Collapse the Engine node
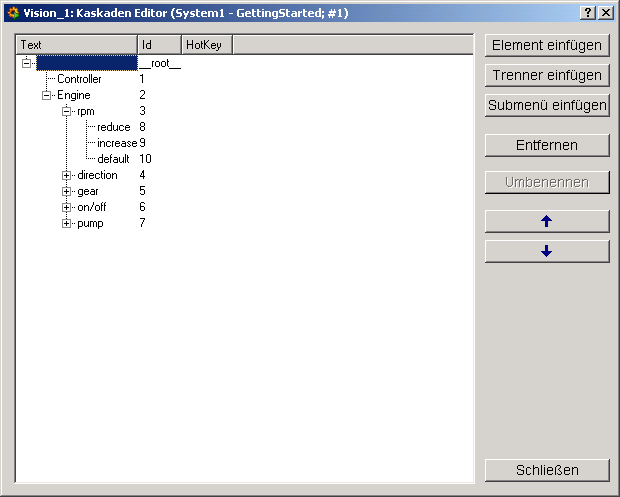Screen dimensions: 620x497 pyautogui.click(x=46, y=95)
